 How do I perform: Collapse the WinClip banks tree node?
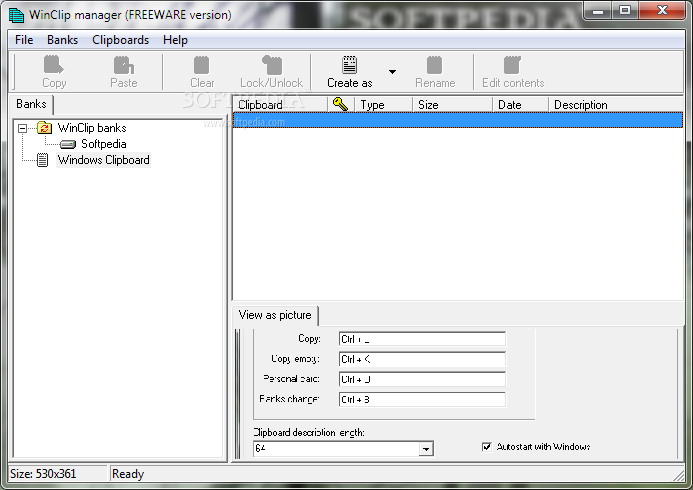click(x=22, y=129)
